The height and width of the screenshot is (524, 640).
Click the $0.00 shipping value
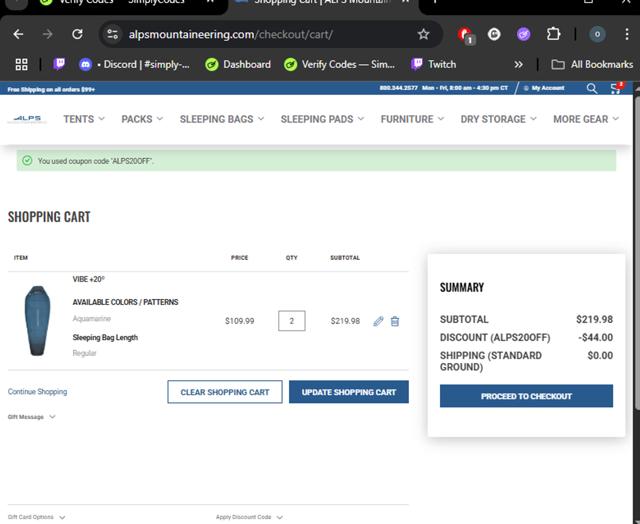tap(600, 355)
